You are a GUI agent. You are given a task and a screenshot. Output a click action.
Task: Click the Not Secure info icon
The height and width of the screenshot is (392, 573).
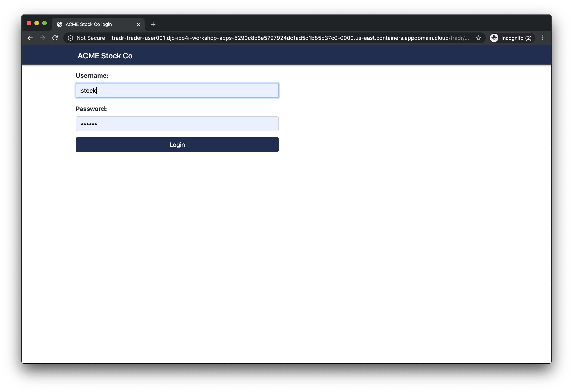pyautogui.click(x=71, y=38)
